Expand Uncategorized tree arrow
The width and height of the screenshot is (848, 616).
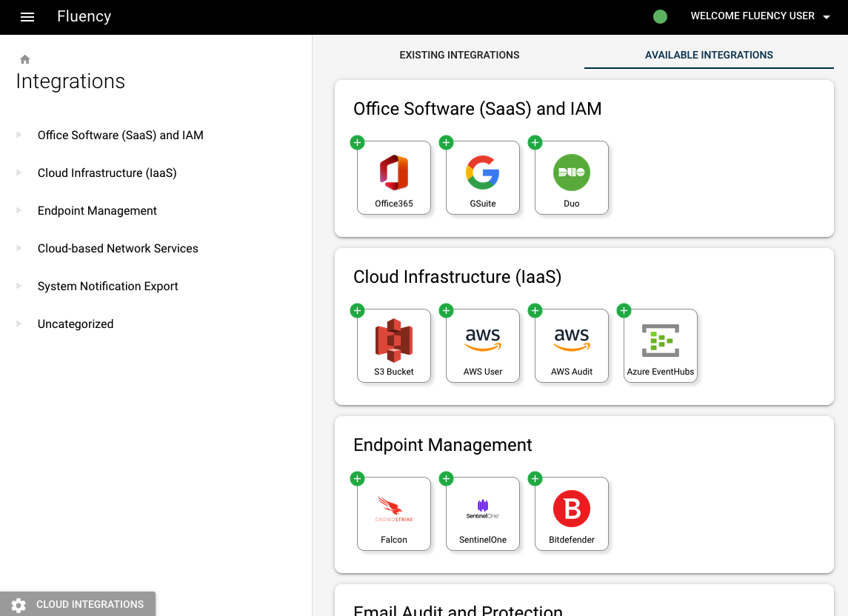point(19,324)
